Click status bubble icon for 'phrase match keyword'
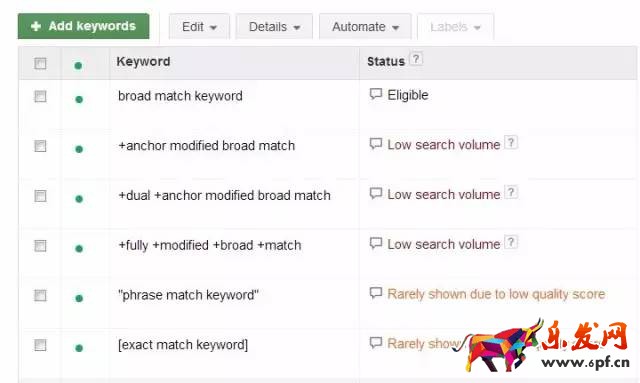640x383 pixels. (x=376, y=293)
